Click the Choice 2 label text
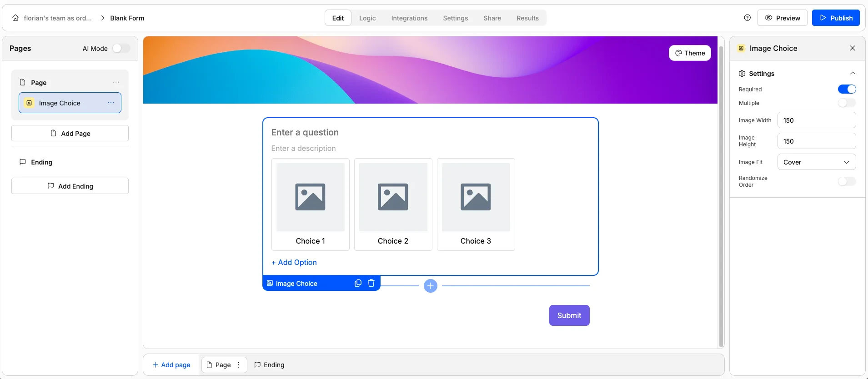 (x=393, y=241)
